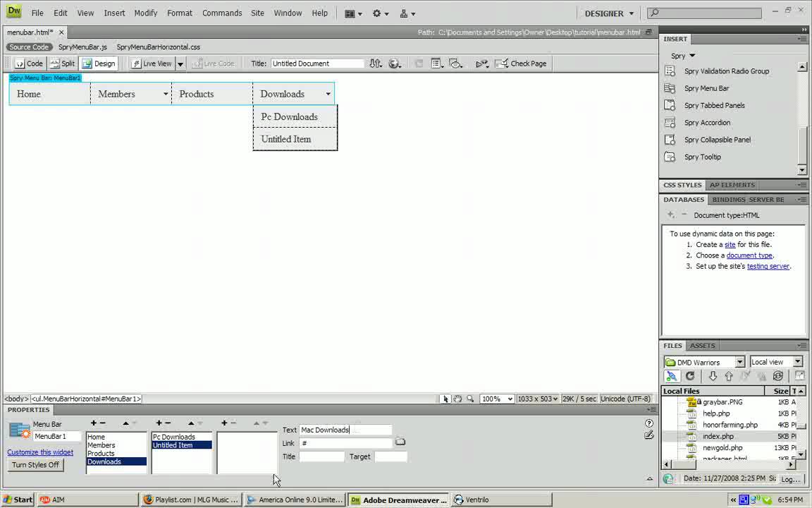Screen dimensions: 812x508
Task: Select honorfarming.php in Files panel
Action: pyautogui.click(x=729, y=425)
